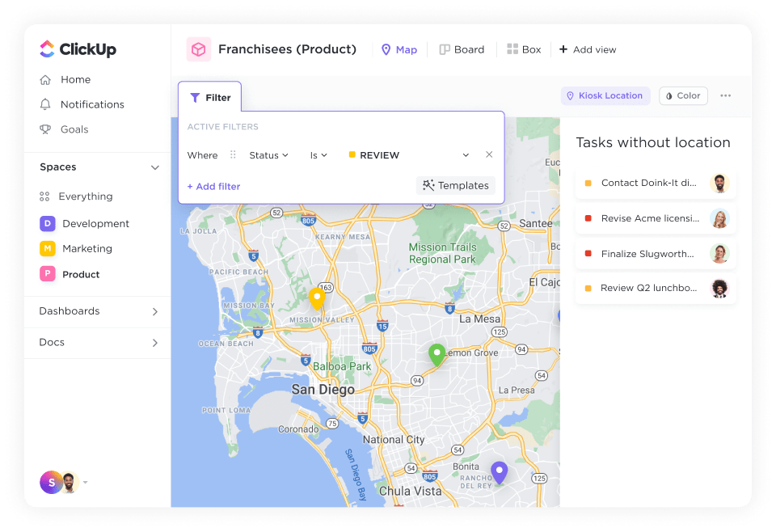The image size is (776, 532).
Task: Click + Add filter
Action: 213,187
